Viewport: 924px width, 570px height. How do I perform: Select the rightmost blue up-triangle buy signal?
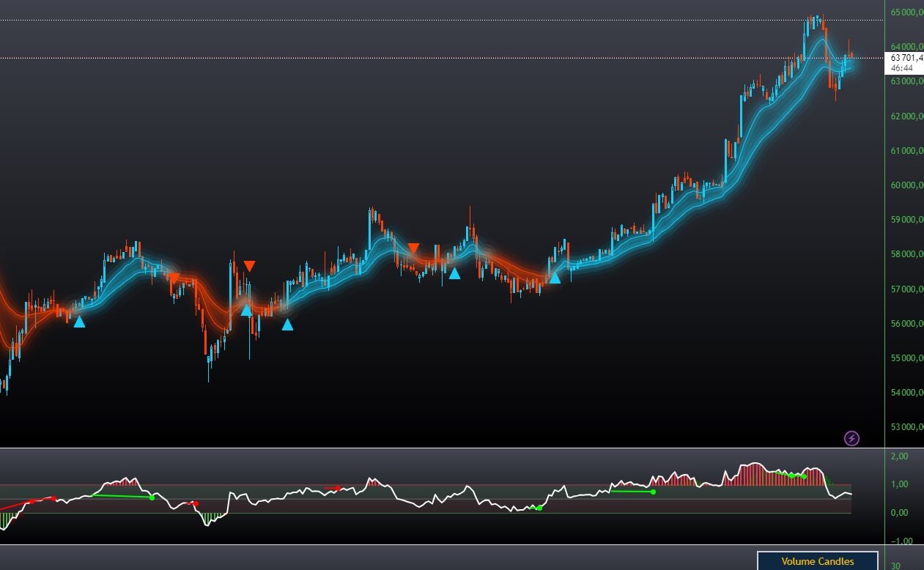[555, 278]
